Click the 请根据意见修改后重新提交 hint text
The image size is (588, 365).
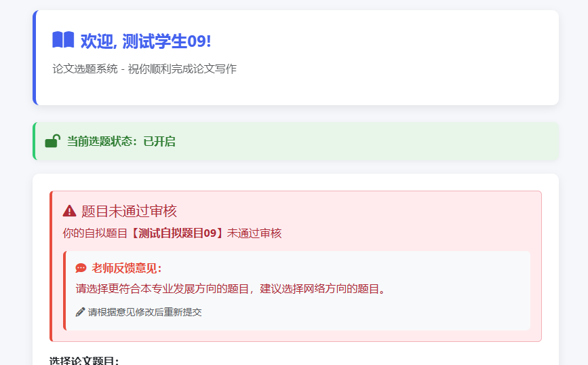tap(144, 312)
